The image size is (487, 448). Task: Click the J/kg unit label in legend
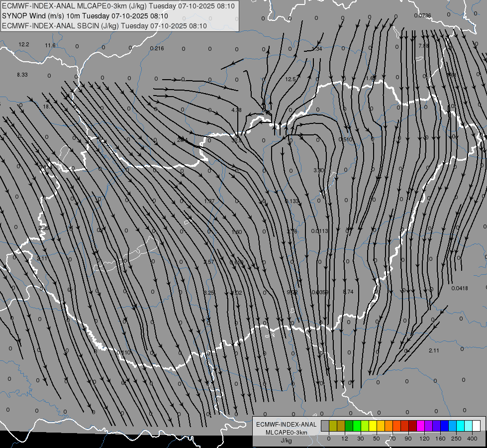287,441
